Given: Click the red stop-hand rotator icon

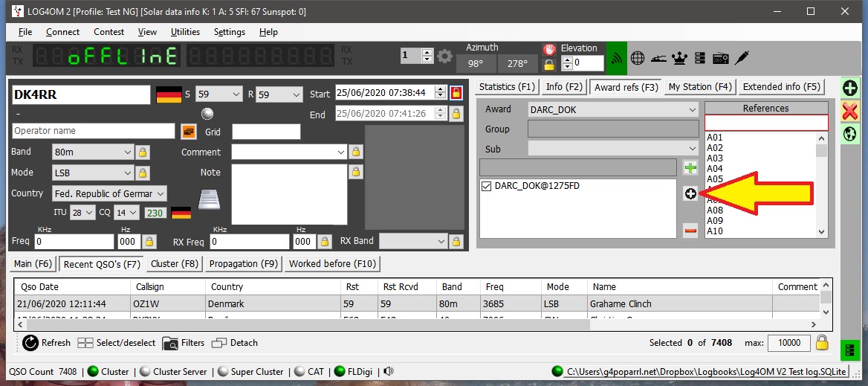Looking at the screenshot, I should coord(548,49).
